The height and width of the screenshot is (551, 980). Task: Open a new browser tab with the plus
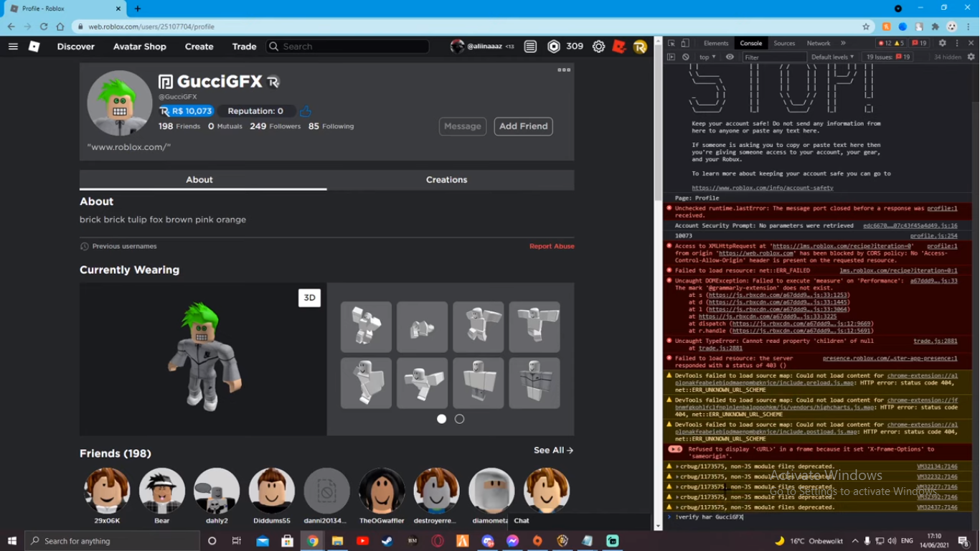[138, 9]
